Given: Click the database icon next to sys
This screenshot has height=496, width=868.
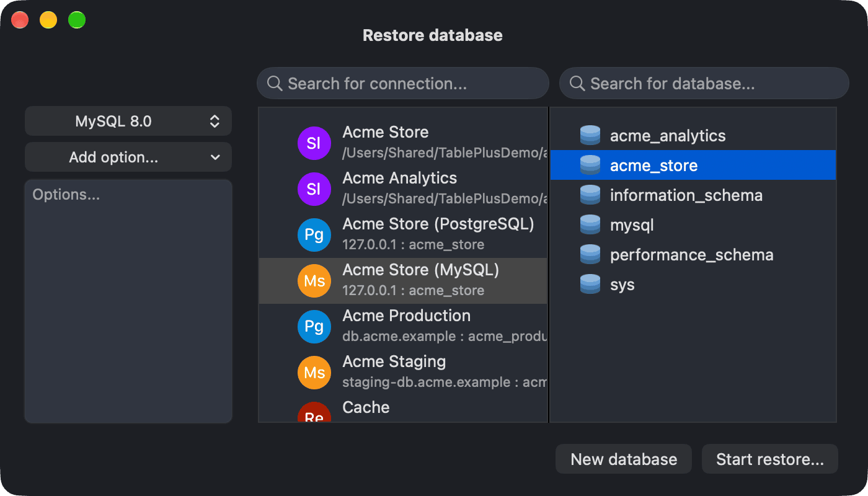Looking at the screenshot, I should (x=590, y=285).
